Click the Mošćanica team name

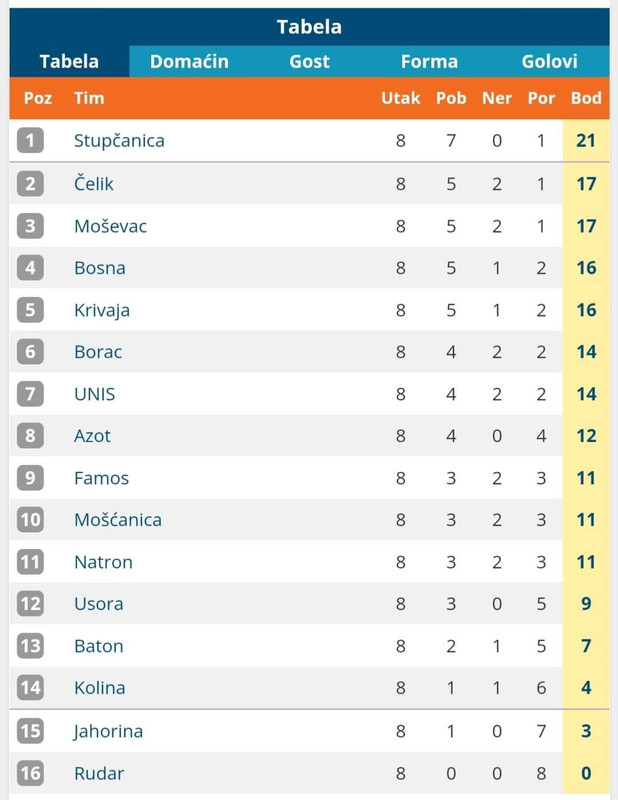[118, 519]
